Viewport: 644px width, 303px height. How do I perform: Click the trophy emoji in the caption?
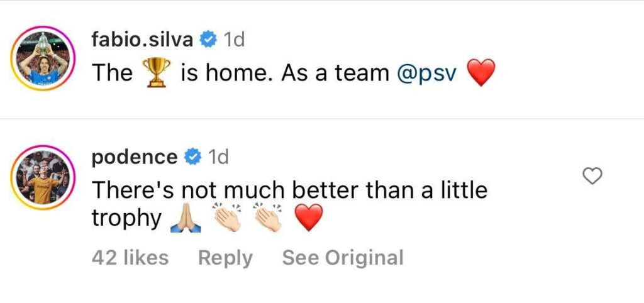[x=157, y=74]
